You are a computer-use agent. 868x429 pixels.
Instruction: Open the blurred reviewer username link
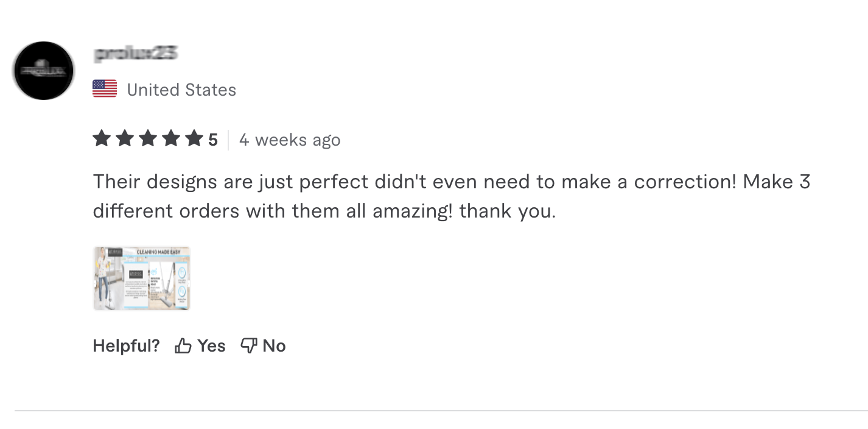pos(136,54)
